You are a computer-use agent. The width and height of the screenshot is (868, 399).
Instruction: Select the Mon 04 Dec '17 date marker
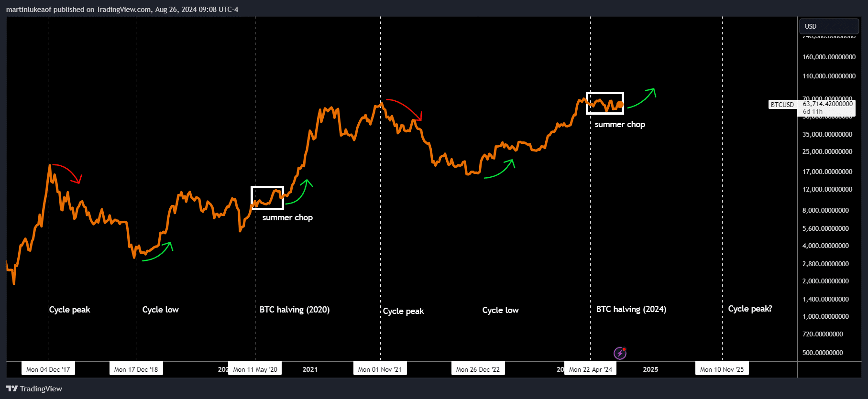(48, 369)
